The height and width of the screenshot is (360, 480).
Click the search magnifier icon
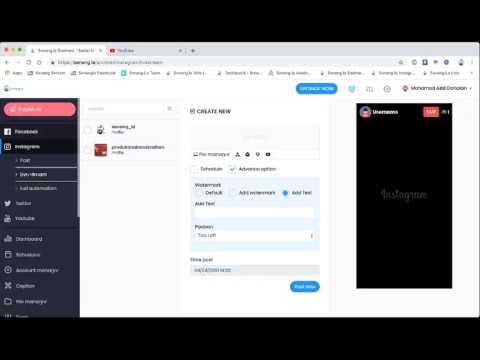tap(170, 109)
